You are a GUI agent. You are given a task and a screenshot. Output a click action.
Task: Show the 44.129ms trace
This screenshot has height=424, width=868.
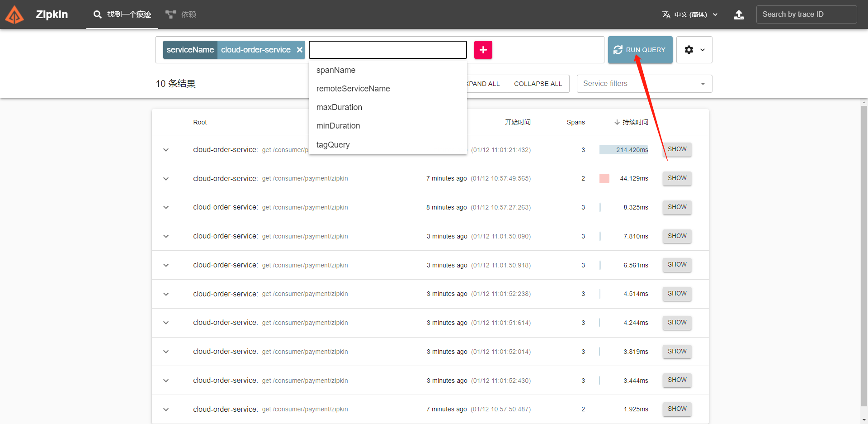pyautogui.click(x=677, y=178)
